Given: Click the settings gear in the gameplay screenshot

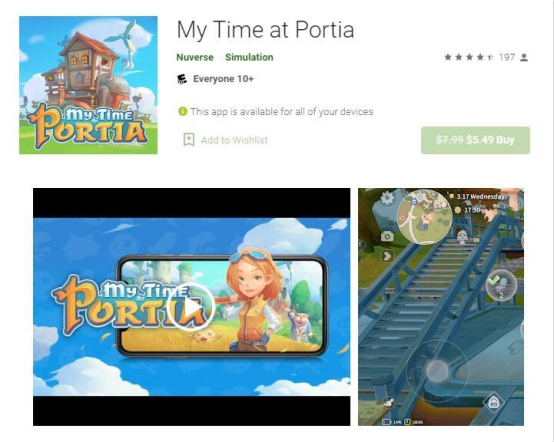Looking at the screenshot, I should coord(387,198).
